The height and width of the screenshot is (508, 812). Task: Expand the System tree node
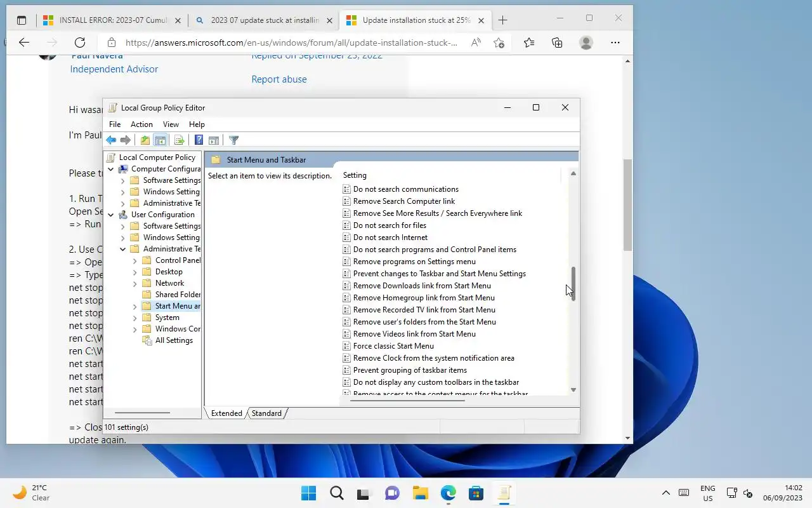pos(134,317)
